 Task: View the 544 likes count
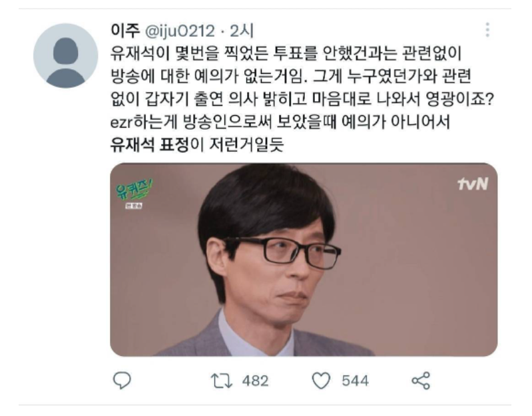(x=355, y=381)
